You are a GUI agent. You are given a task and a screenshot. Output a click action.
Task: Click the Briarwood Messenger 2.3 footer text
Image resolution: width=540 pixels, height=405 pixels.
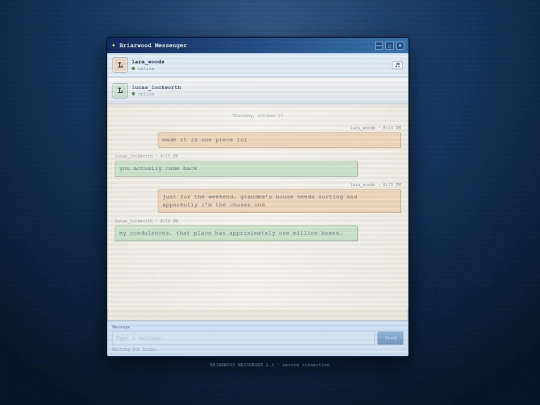pyautogui.click(x=270, y=365)
